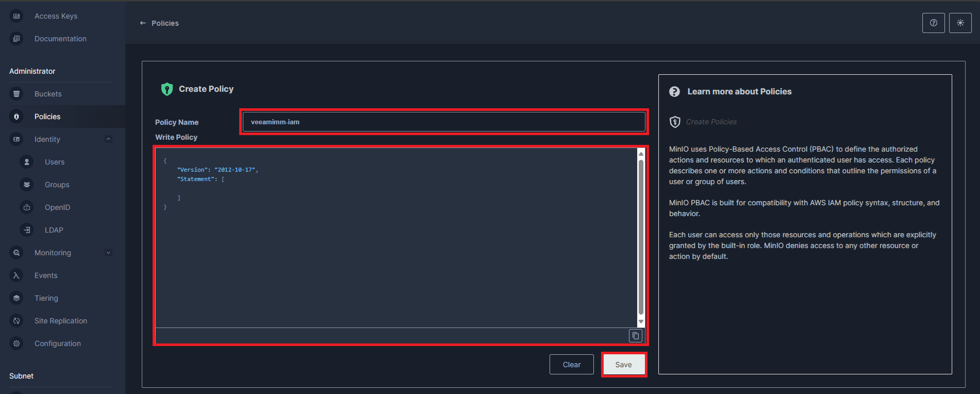Click the Identity sidebar icon
This screenshot has height=394, width=980.
click(16, 139)
